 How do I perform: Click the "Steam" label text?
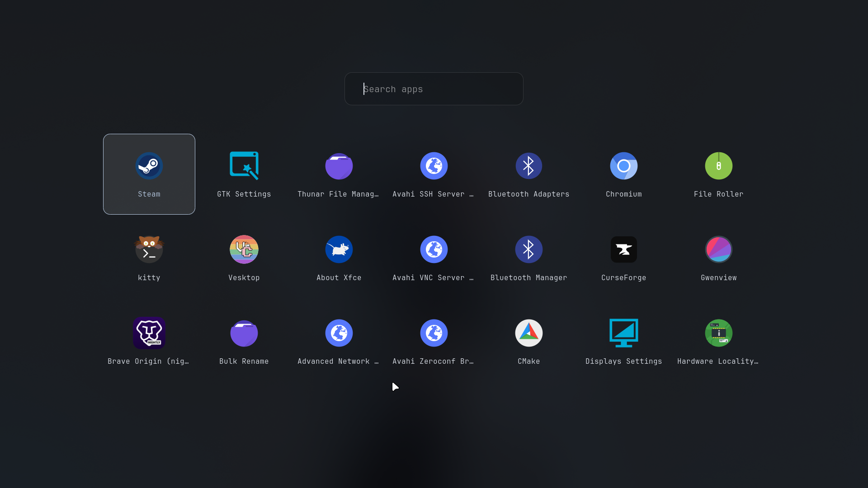point(149,194)
